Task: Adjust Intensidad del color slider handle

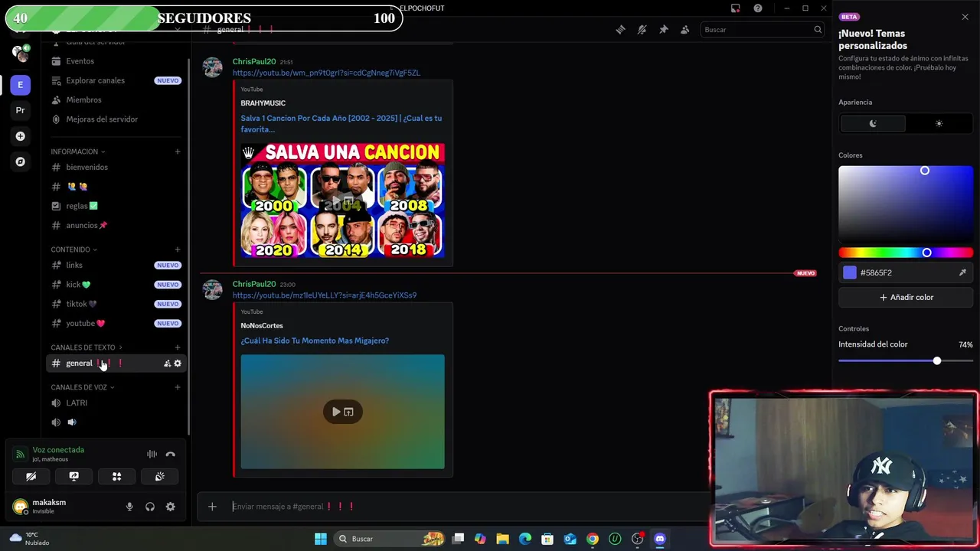Action: coord(937,360)
